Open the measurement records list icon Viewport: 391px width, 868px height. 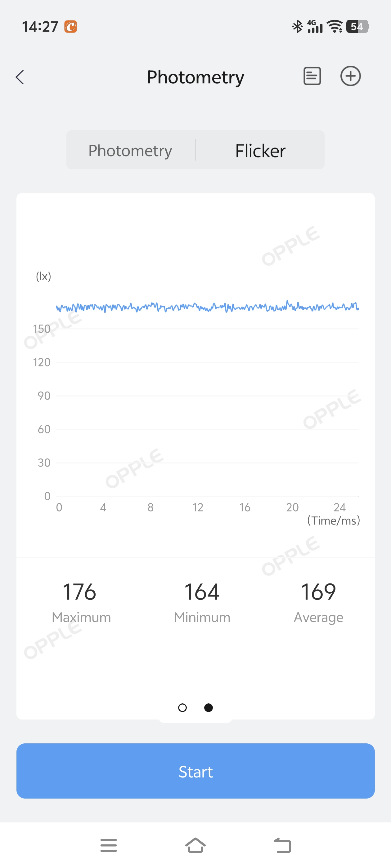tap(312, 76)
